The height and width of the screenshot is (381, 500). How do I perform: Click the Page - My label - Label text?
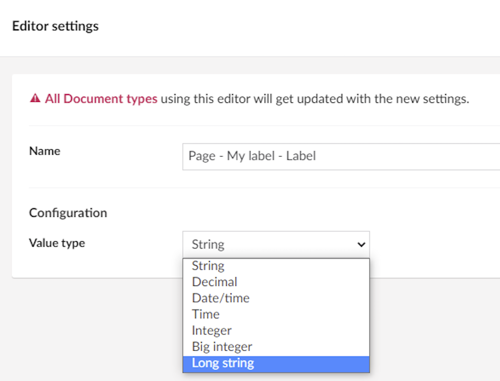[x=252, y=156]
